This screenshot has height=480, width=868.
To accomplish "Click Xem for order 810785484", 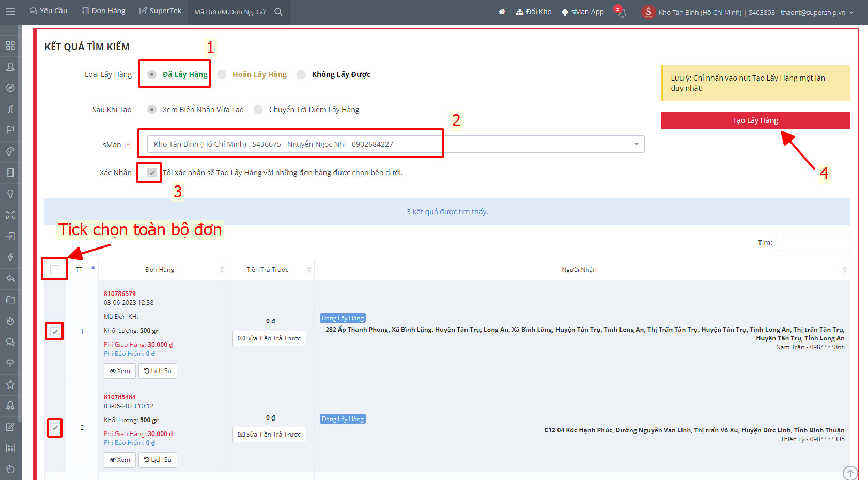I will point(120,460).
